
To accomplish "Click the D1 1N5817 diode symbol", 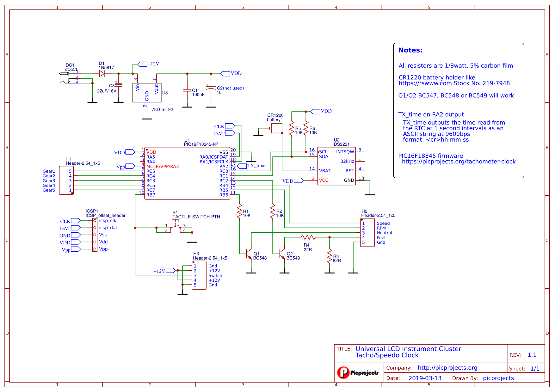I will [102, 74].
